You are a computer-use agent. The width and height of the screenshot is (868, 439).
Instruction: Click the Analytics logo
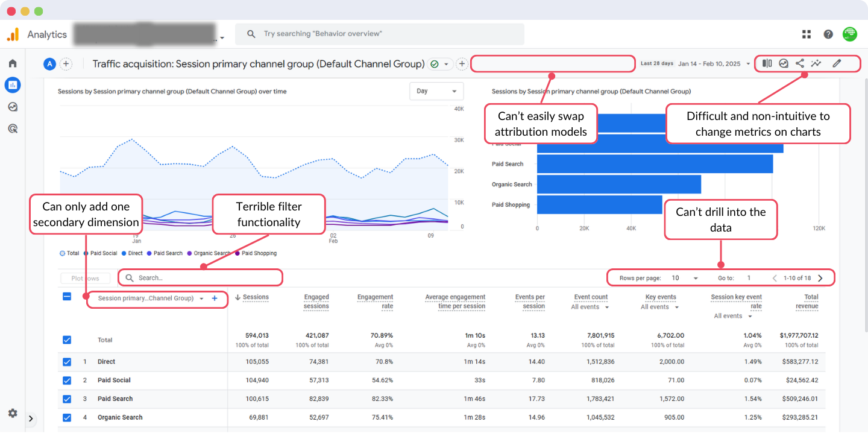click(13, 34)
